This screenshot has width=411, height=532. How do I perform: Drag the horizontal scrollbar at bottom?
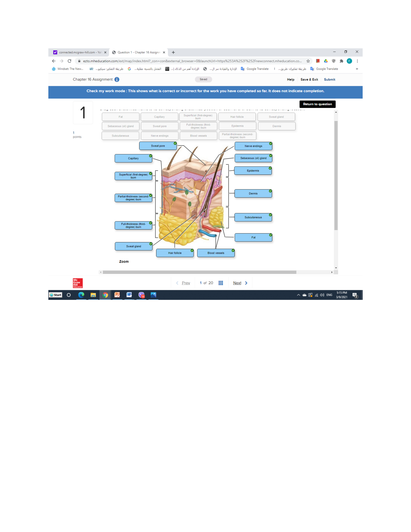199,271
